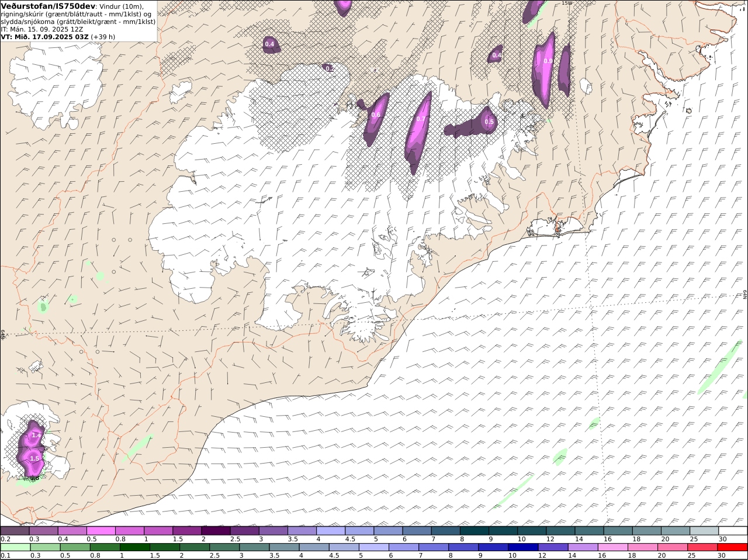The image size is (748, 560).
Task: Select the 1.5 swatch in the purple snow scale
Action: click(x=187, y=531)
